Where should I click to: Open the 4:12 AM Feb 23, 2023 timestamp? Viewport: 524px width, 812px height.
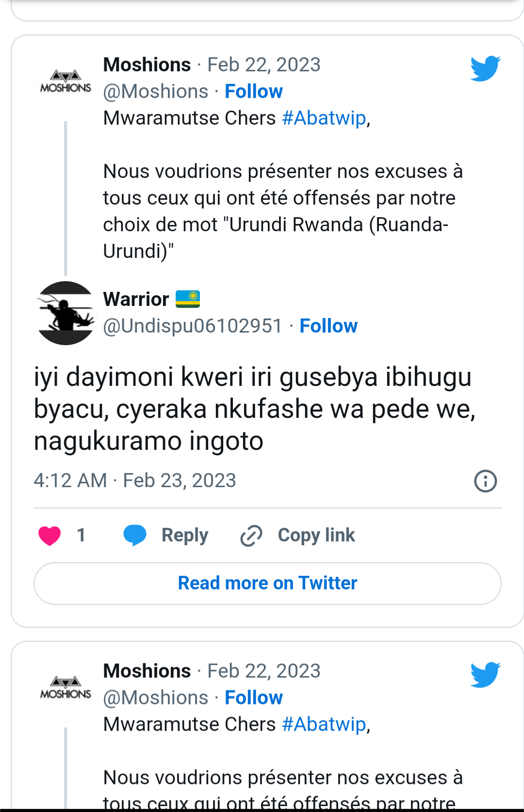[135, 480]
